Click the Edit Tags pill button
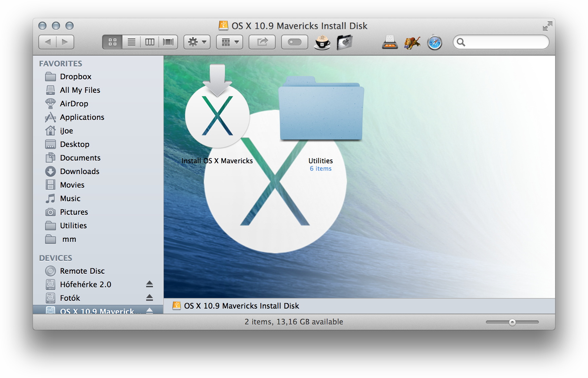The height and width of the screenshot is (378, 588). 295,42
